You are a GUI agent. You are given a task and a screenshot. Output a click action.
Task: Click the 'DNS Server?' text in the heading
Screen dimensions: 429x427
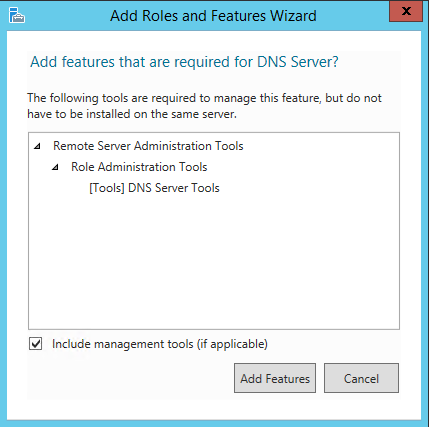(x=298, y=62)
